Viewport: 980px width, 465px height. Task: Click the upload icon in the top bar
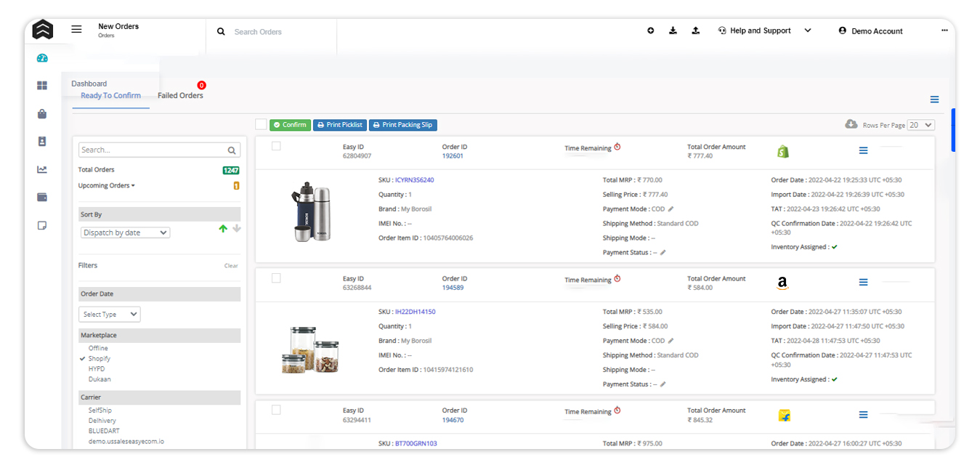pos(695,31)
